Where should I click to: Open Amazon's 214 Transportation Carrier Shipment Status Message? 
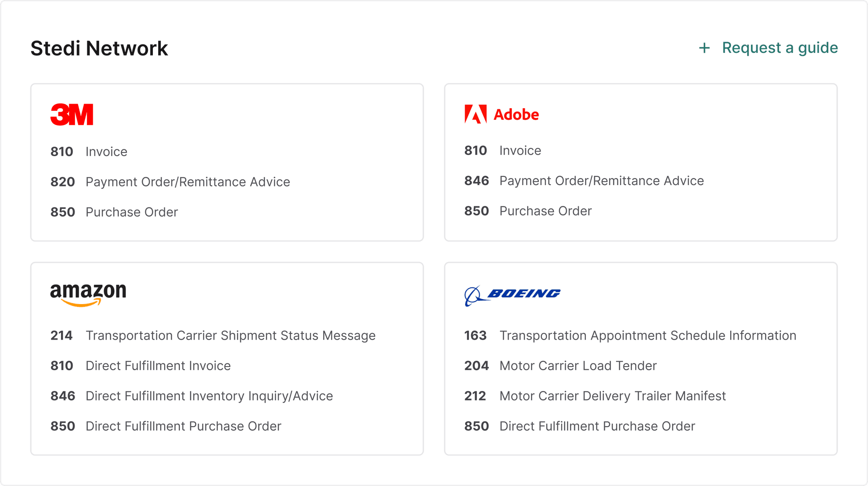click(x=213, y=336)
